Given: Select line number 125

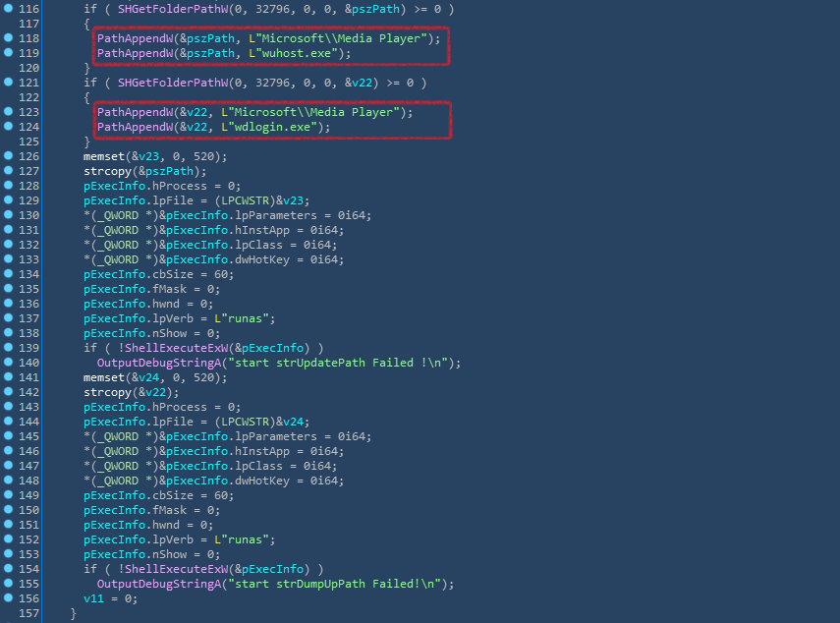Looking at the screenshot, I should tap(28, 142).
